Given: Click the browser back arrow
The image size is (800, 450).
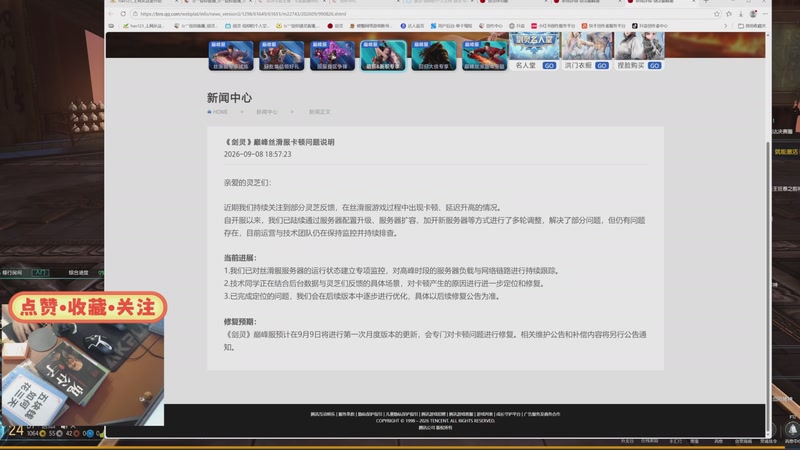Looking at the screenshot, I should [111, 14].
